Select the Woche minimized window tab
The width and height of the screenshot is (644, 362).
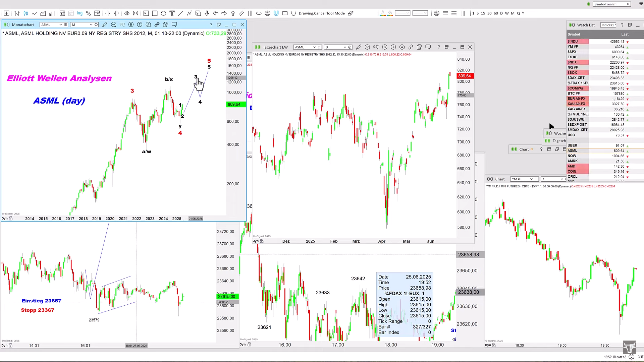click(x=559, y=133)
